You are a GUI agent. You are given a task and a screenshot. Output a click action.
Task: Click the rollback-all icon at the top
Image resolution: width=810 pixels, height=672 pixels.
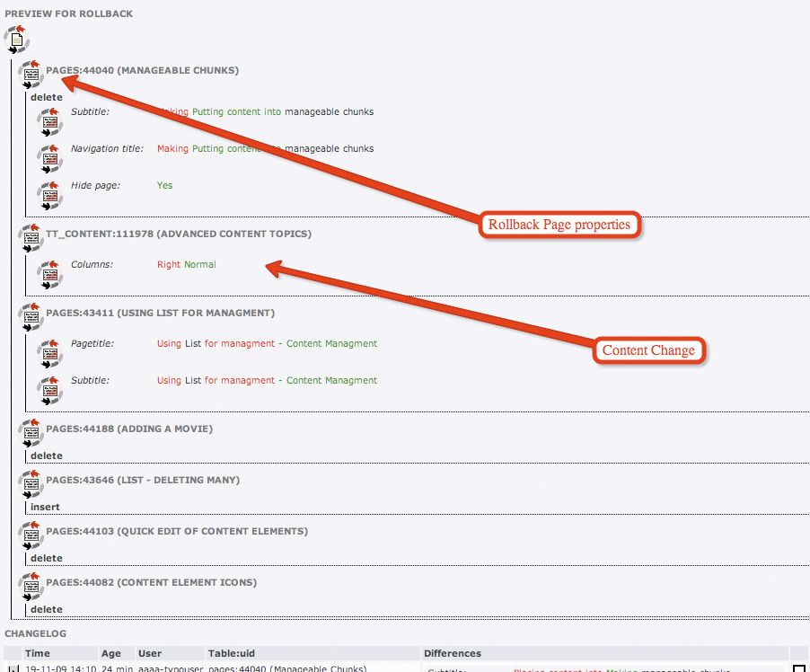(x=15, y=40)
